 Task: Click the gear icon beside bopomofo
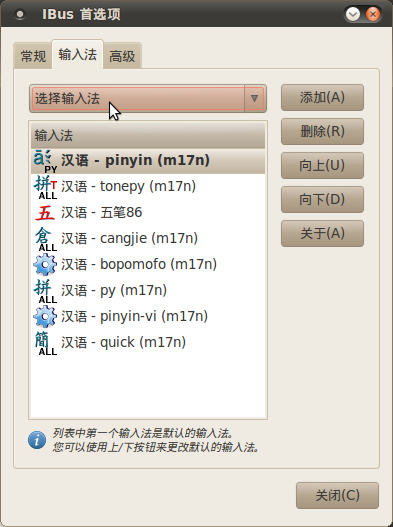(45, 265)
